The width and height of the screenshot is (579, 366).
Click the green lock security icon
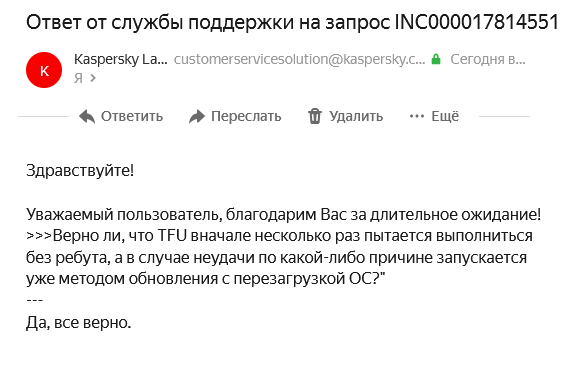(436, 59)
